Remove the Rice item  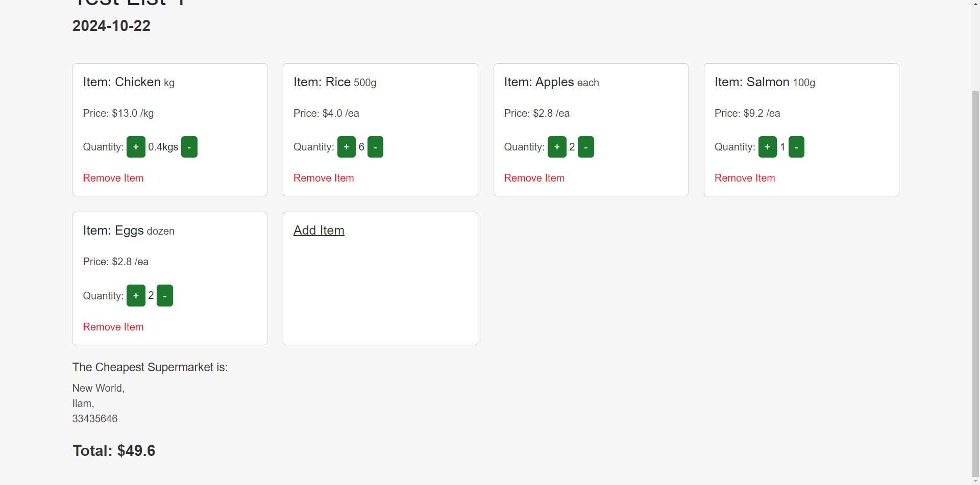[x=324, y=178]
